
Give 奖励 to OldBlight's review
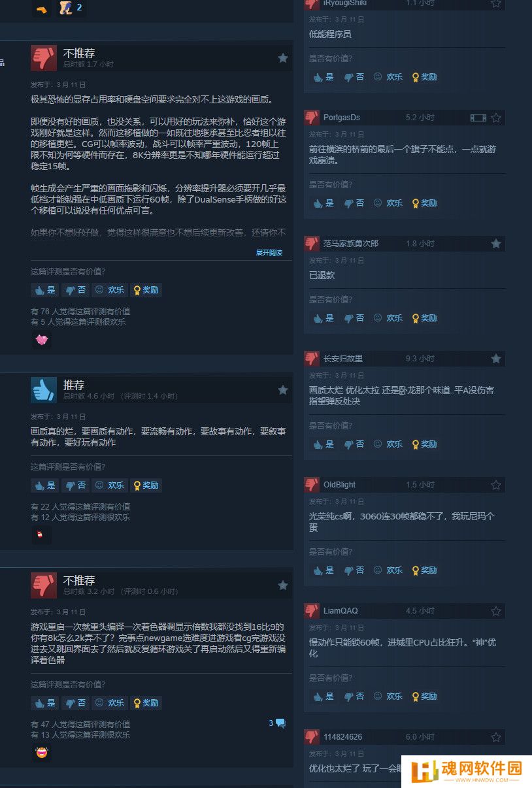point(424,570)
